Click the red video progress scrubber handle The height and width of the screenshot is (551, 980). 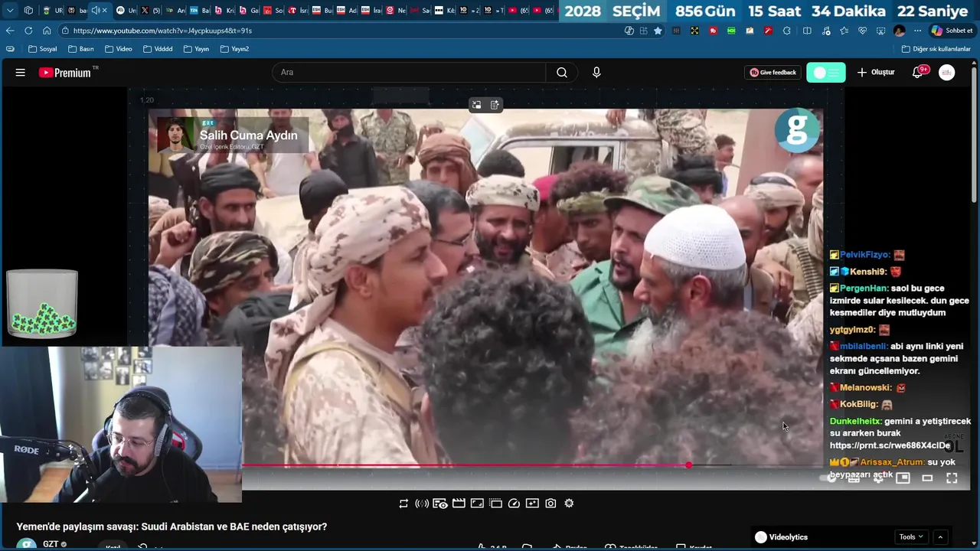pos(689,465)
